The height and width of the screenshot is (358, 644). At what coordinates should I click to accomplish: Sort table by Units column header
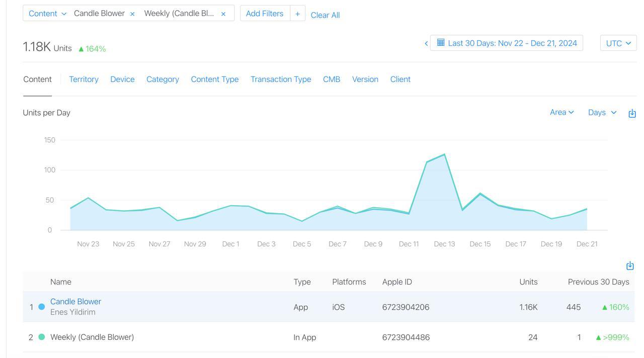(x=528, y=282)
